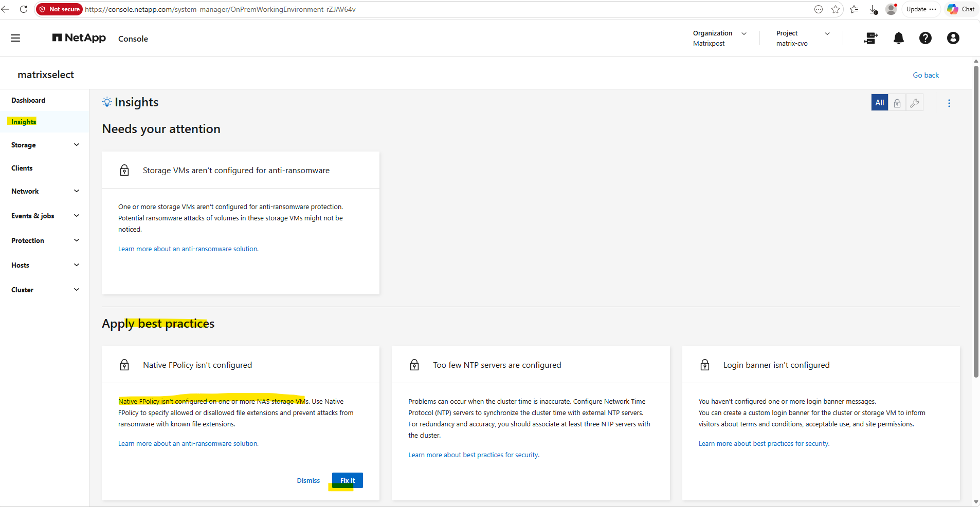Expand the Network menu
The image size is (980, 507).
click(45, 191)
